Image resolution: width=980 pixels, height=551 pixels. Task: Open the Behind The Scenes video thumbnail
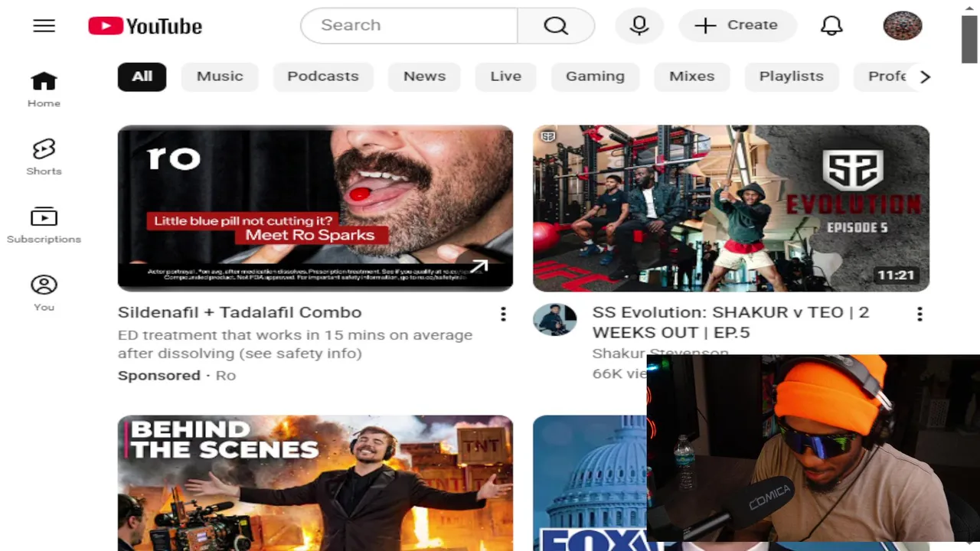coord(315,483)
